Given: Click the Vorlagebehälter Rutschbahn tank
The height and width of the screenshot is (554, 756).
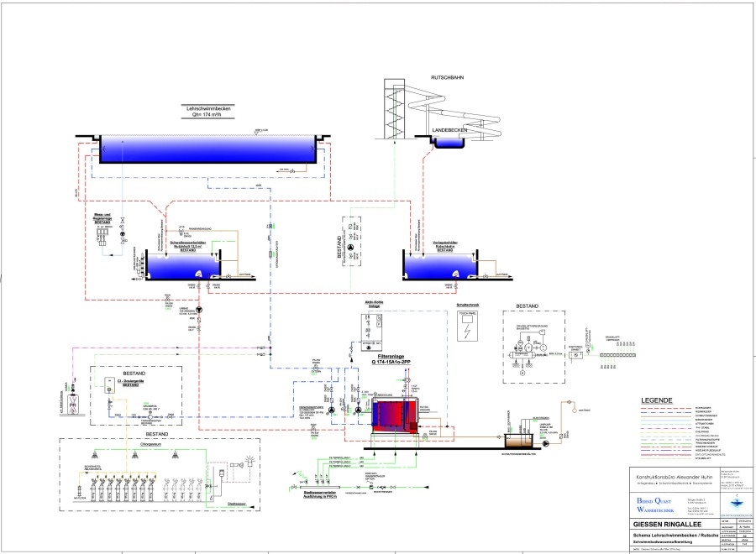Looking at the screenshot, I should click(440, 266).
